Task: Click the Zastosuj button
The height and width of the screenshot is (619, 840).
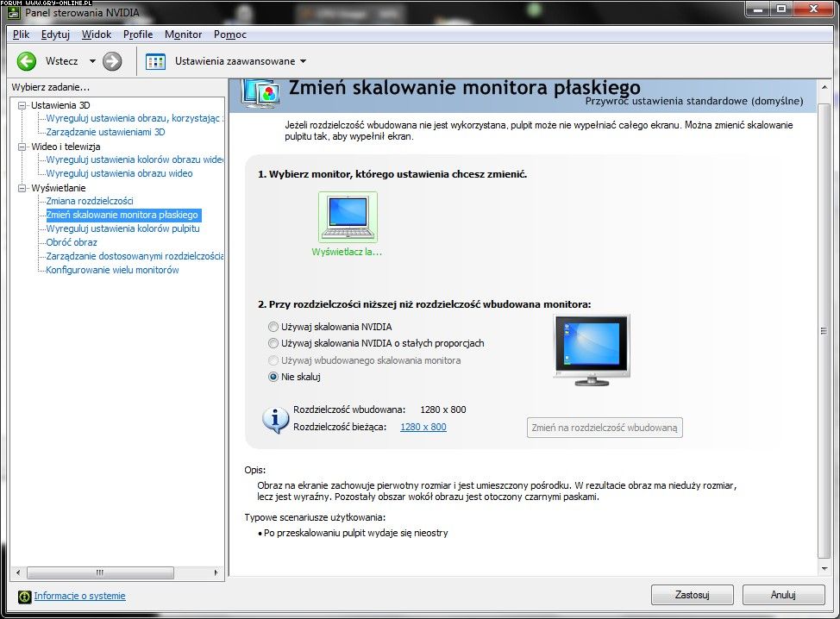Action: [692, 595]
